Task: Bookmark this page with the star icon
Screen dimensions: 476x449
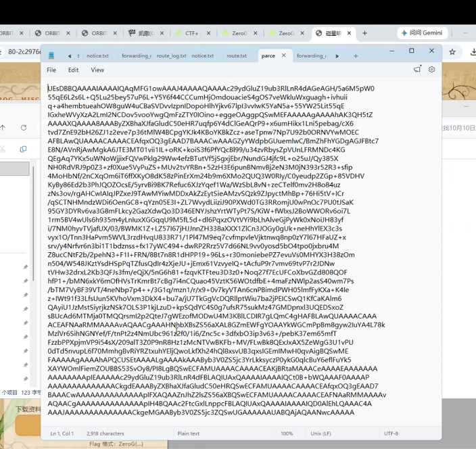Action: (x=452, y=52)
